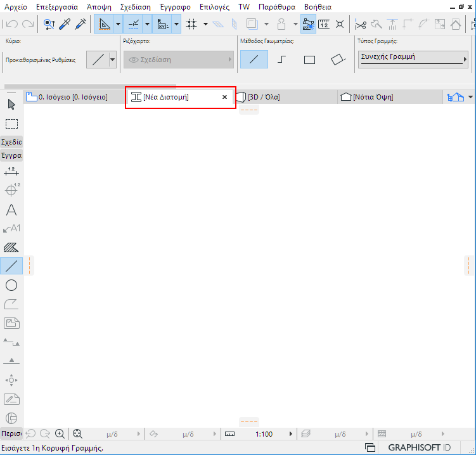Toggle the XY coordinate tracker icon

pos(162,24)
